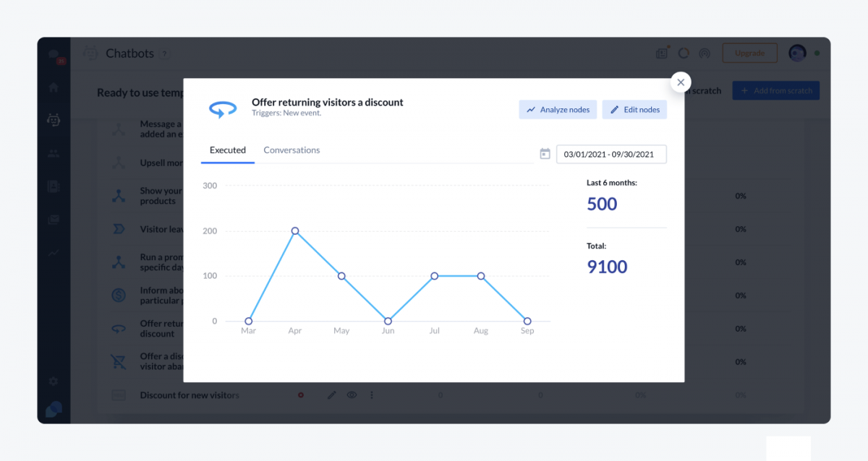Open the Mailing envelope icon in sidebar
Screen dimensions: 868x461
54,220
